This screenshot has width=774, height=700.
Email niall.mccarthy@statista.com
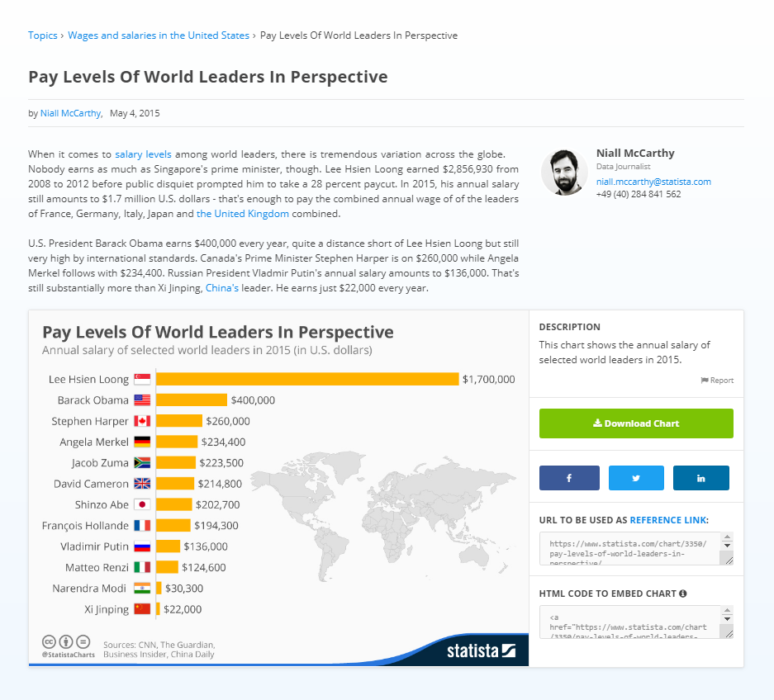(x=653, y=182)
